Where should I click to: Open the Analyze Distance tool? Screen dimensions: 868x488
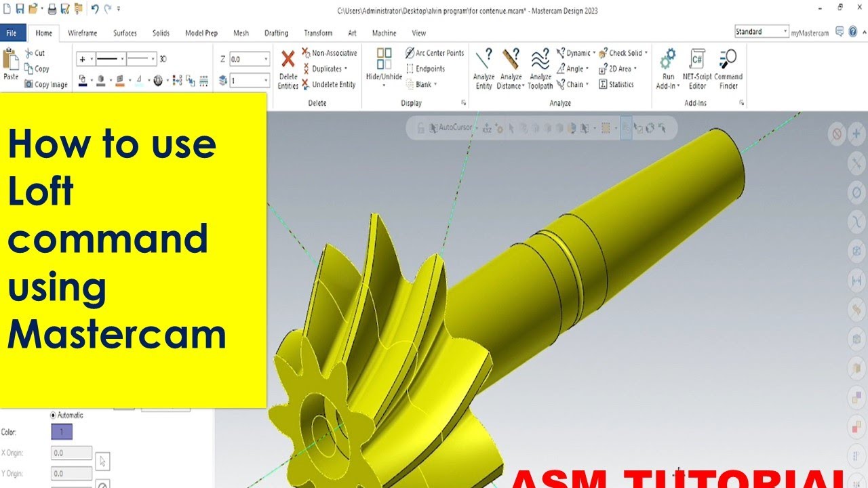click(511, 69)
